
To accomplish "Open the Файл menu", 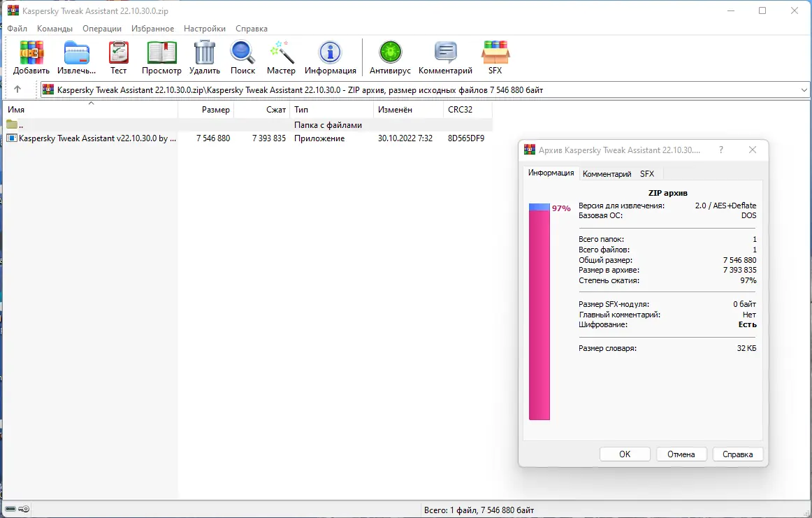I will click(17, 29).
